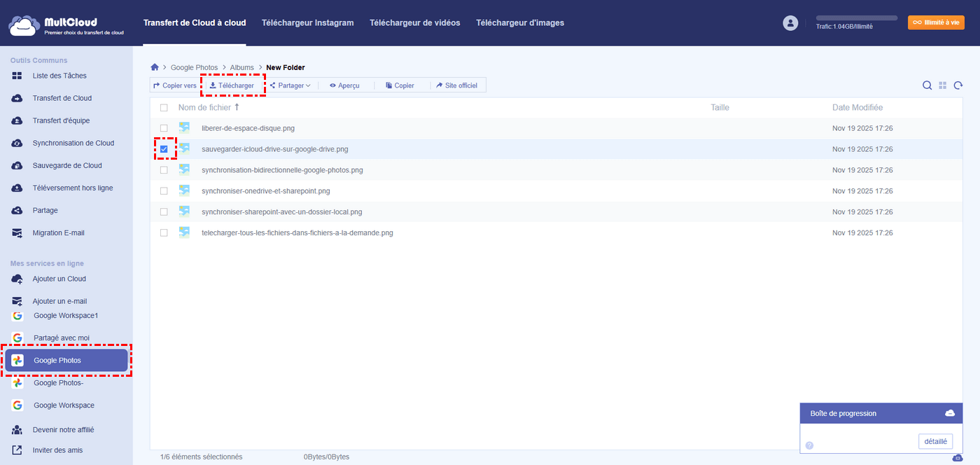
Task: Click the Inviter des amis icon
Action: coord(17,450)
